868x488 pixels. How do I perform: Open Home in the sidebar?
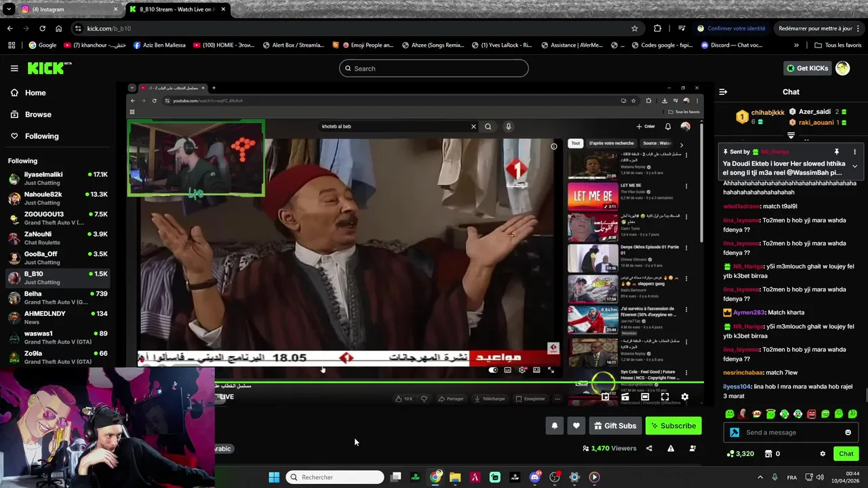[58, 93]
